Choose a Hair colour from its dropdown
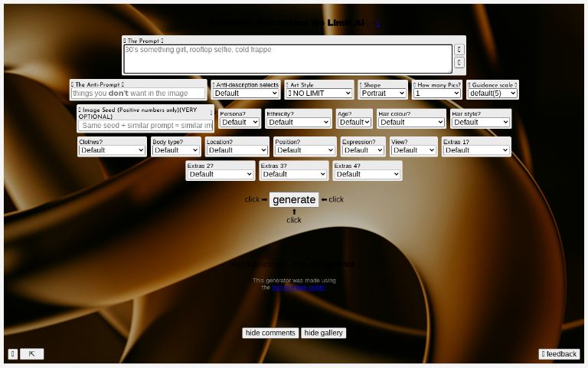The image size is (588, 368). 411,122
